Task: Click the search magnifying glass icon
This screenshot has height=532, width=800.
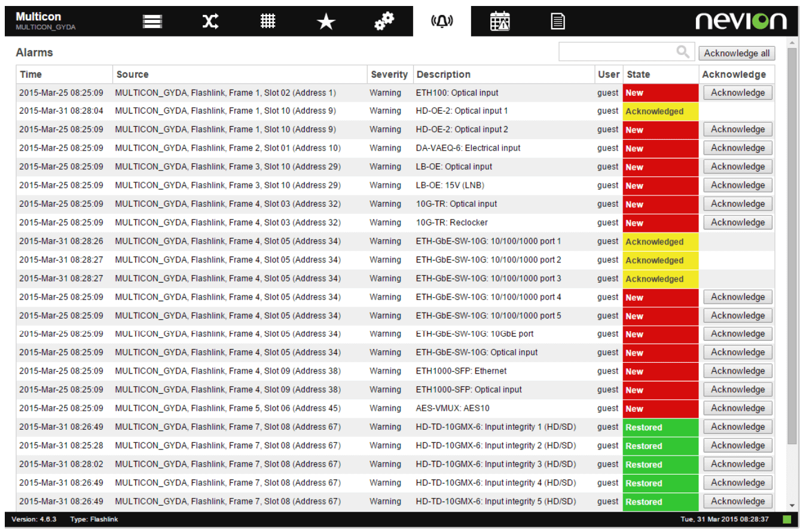Action: point(683,51)
